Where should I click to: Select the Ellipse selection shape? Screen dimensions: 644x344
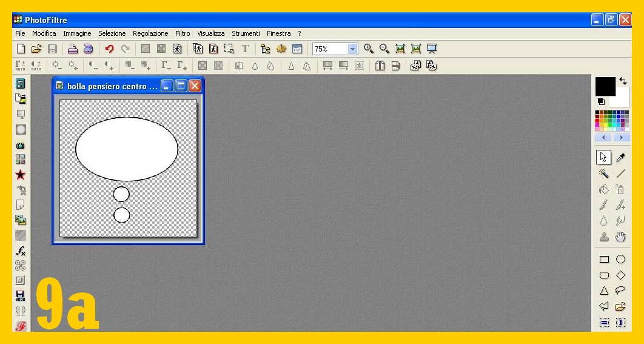click(x=620, y=259)
